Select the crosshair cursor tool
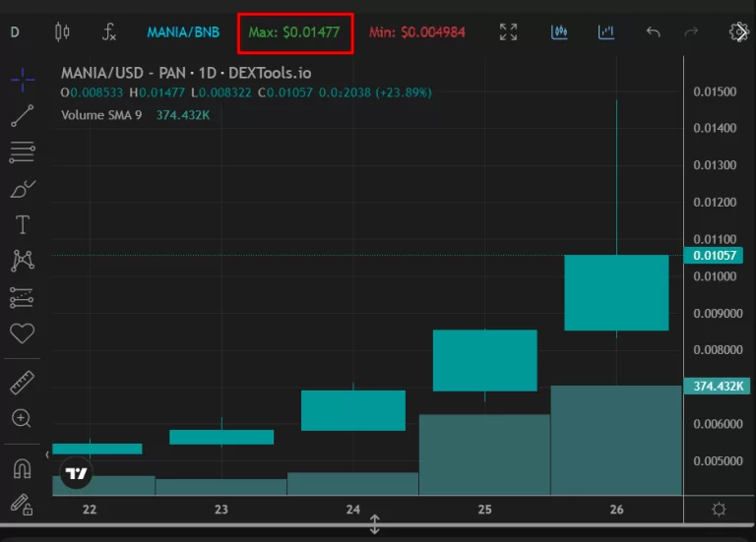 pos(22,80)
